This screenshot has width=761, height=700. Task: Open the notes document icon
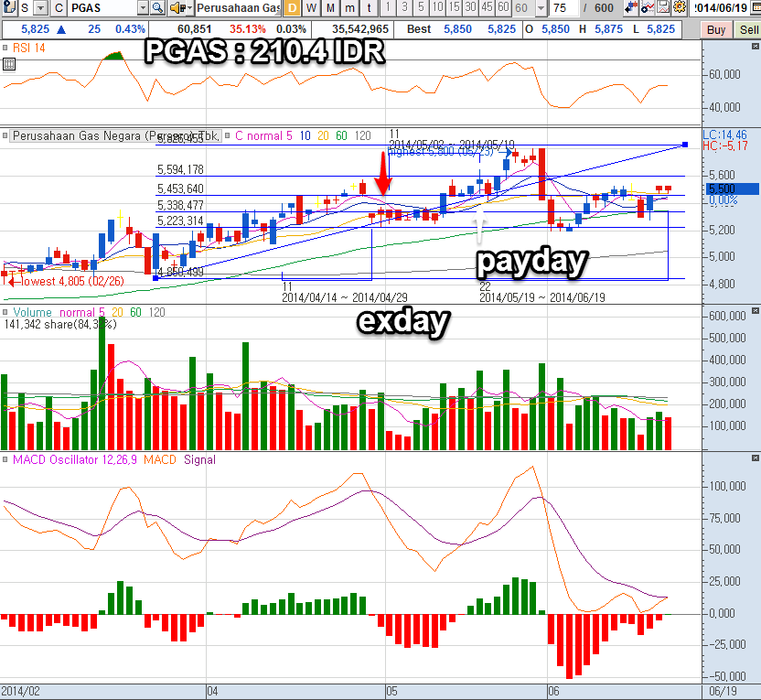pyautogui.click(x=9, y=7)
